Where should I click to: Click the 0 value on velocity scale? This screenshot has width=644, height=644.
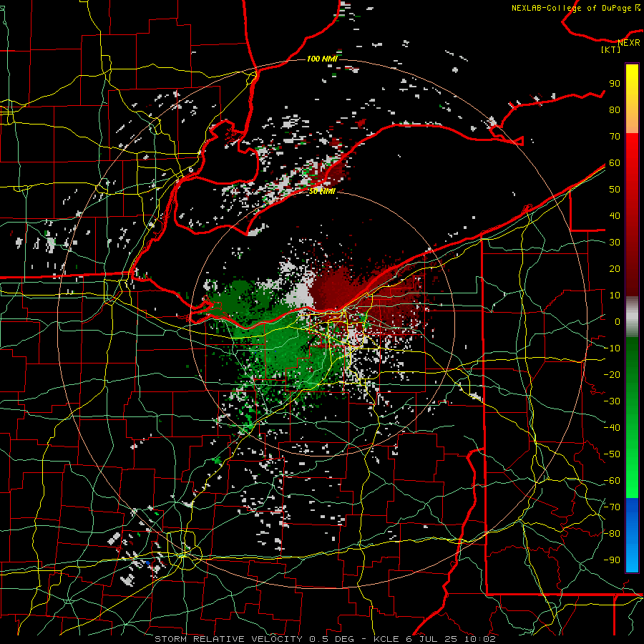[x=618, y=321]
